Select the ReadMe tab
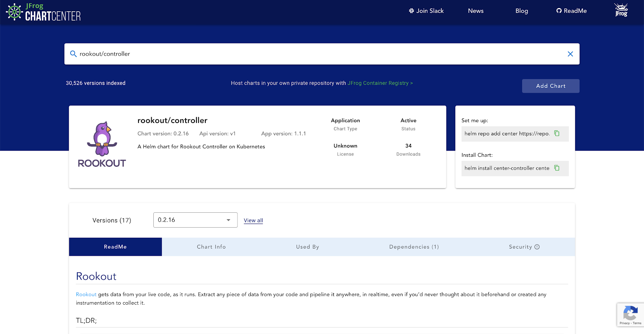Image resolution: width=644 pixels, height=334 pixels. point(116,247)
